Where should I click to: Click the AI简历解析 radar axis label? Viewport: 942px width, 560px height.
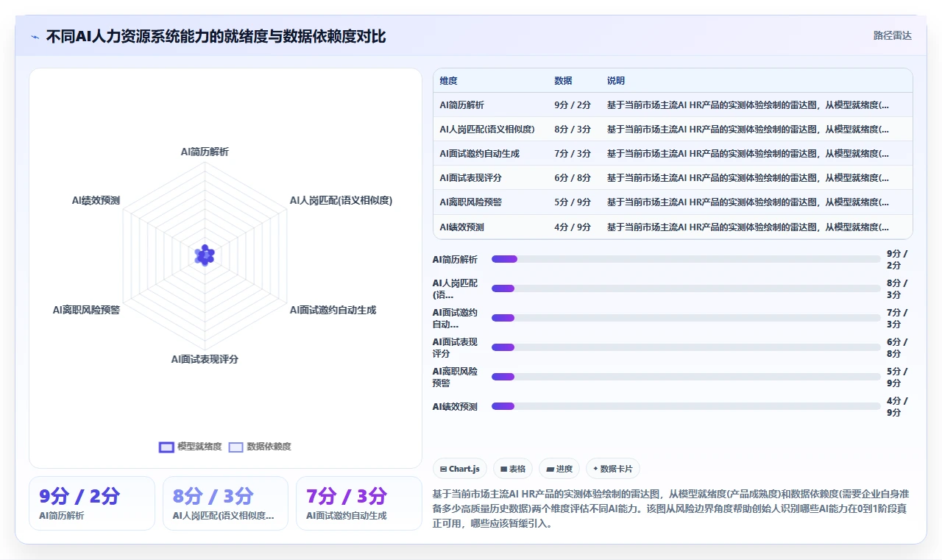tap(205, 152)
